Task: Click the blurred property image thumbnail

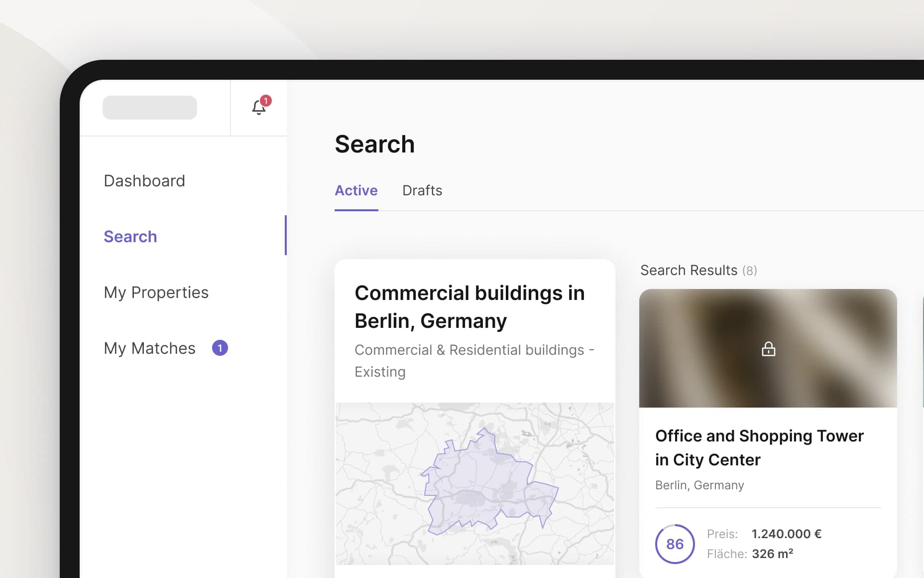Action: pyautogui.click(x=768, y=348)
